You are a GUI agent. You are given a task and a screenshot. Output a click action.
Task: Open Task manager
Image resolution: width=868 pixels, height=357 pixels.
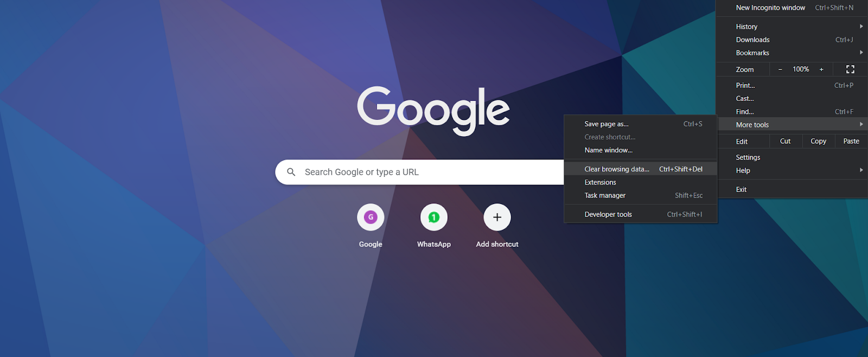[605, 195]
